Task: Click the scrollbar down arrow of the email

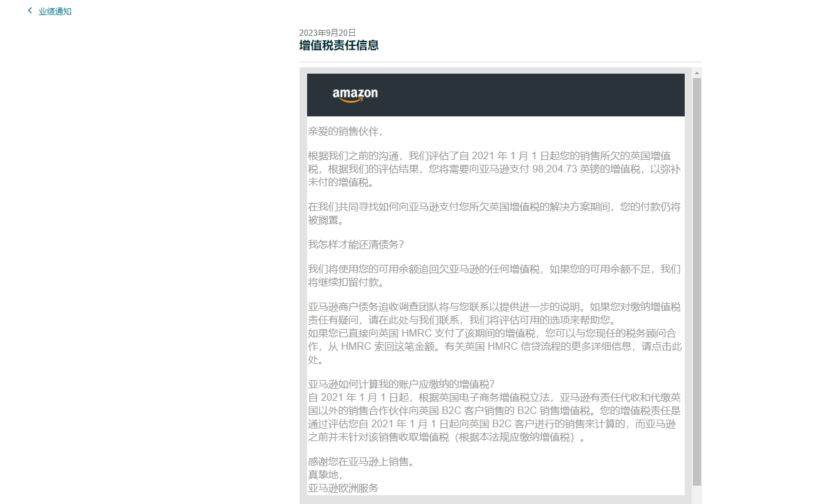Action: (x=696, y=500)
